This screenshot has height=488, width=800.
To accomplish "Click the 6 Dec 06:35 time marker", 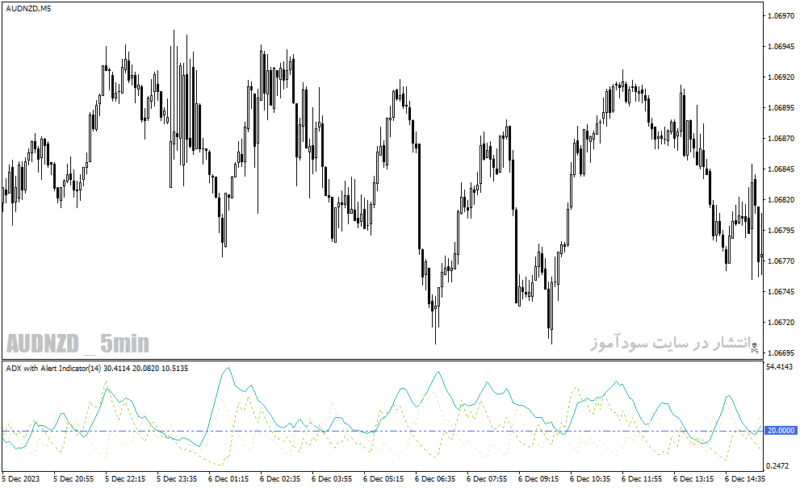I will coord(435,479).
